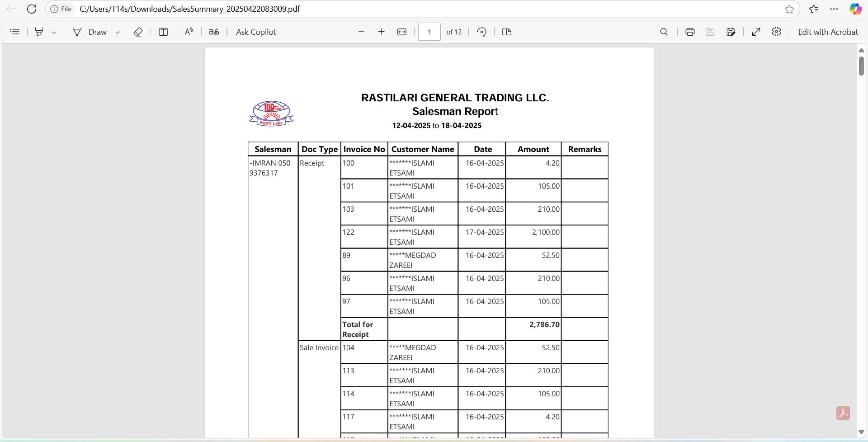Image resolution: width=868 pixels, height=442 pixels.
Task: Click the page number input field
Action: click(x=429, y=32)
